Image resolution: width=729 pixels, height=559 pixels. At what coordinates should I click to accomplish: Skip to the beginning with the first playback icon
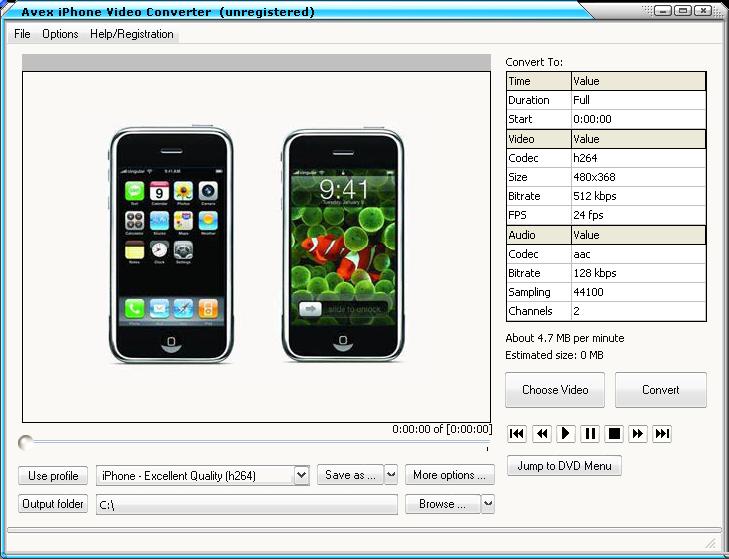pyautogui.click(x=517, y=434)
